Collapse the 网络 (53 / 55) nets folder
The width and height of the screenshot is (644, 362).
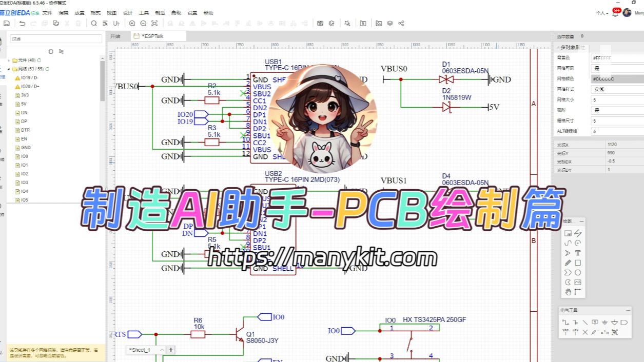(x=9, y=69)
